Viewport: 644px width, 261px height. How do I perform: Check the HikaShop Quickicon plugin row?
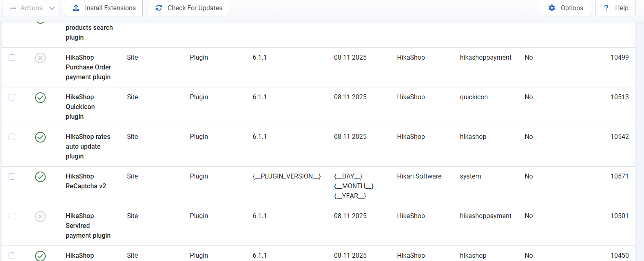click(12, 97)
